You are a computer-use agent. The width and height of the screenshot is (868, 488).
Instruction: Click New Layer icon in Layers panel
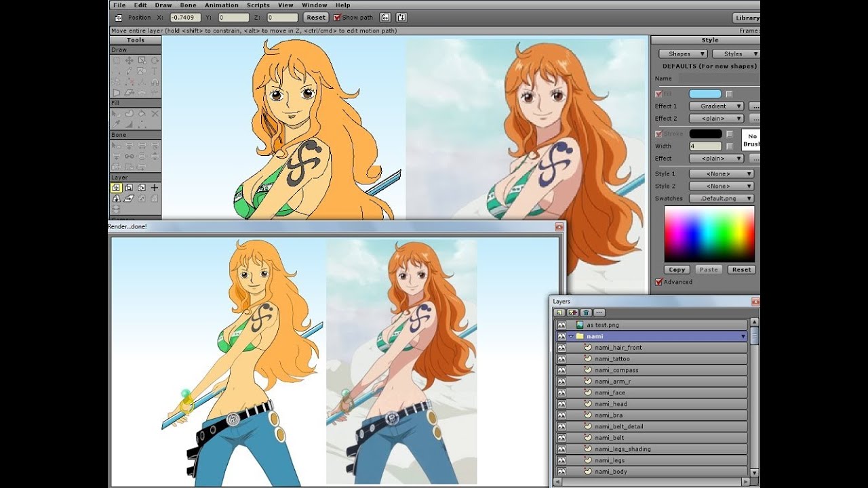pyautogui.click(x=559, y=312)
